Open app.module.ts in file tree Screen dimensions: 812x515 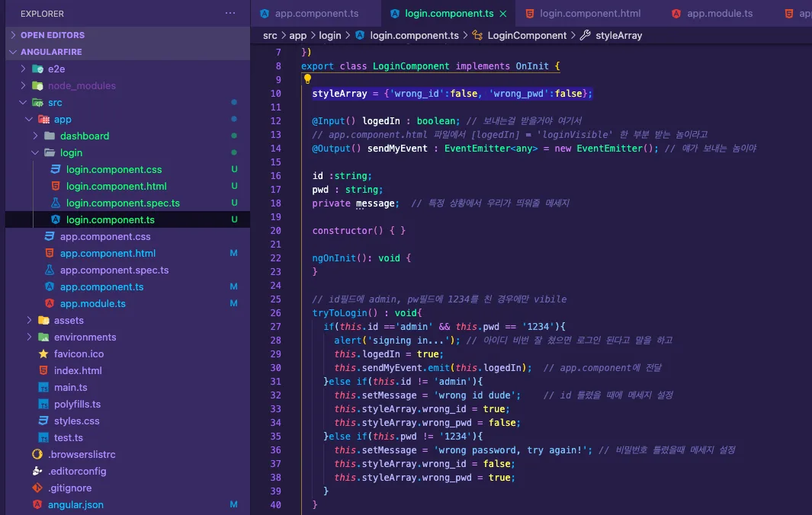(x=93, y=304)
